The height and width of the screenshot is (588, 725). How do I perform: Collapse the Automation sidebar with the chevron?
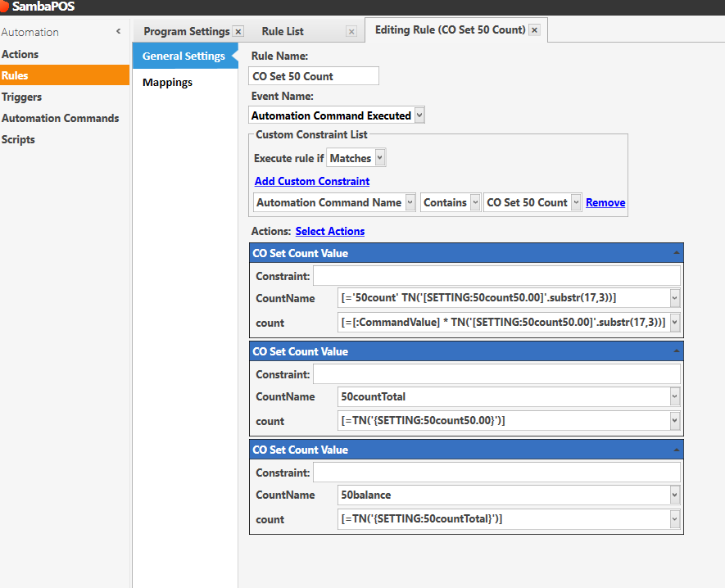tap(118, 31)
